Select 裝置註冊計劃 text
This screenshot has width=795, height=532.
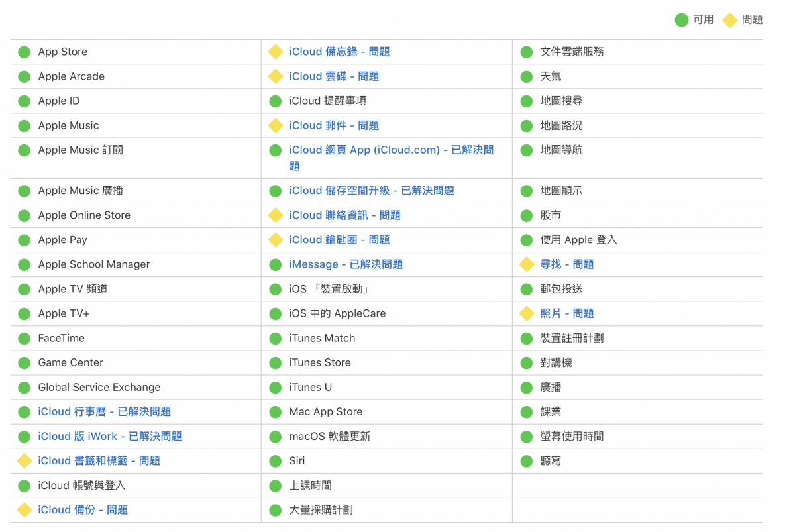[x=572, y=338]
